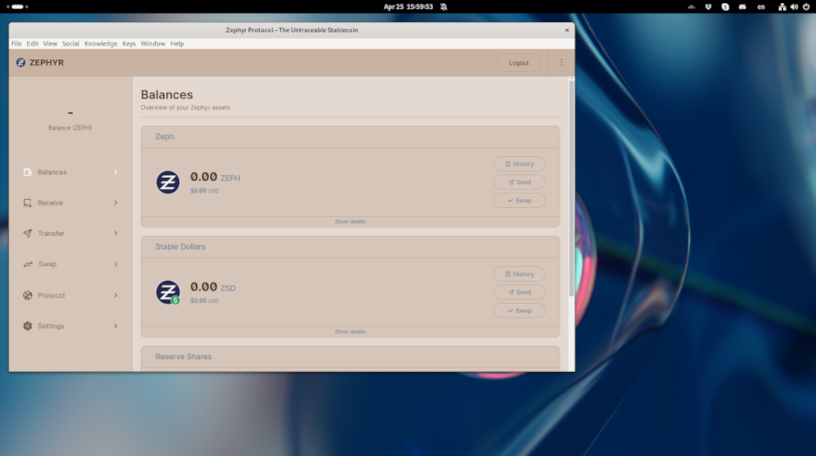
Task: Expand the Settings sidebar chevron
Action: coord(116,326)
